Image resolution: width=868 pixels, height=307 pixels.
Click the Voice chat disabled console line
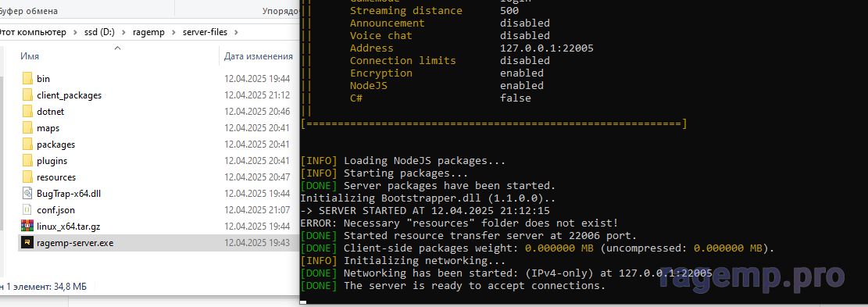[449, 36]
